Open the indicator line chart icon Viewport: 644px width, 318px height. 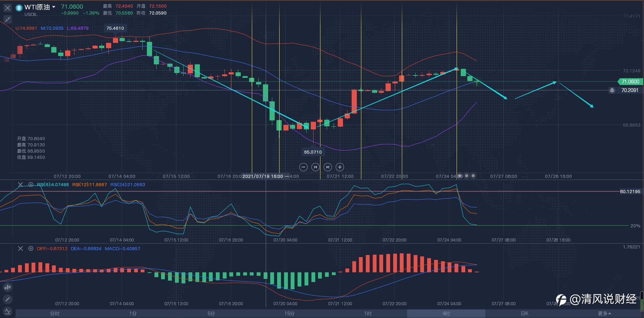click(7, 311)
